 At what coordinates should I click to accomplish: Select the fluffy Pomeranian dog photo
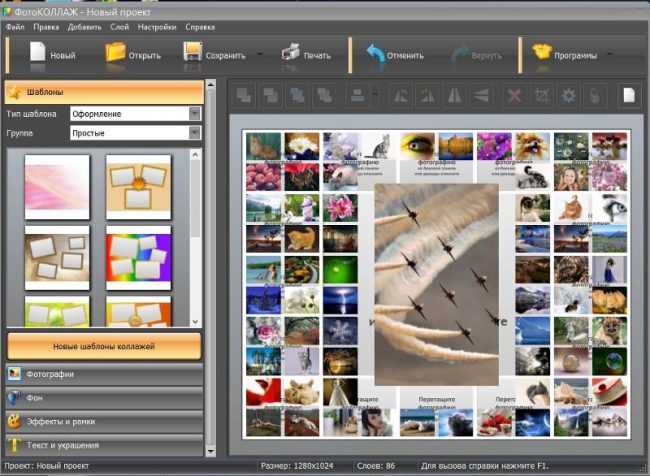(532, 146)
